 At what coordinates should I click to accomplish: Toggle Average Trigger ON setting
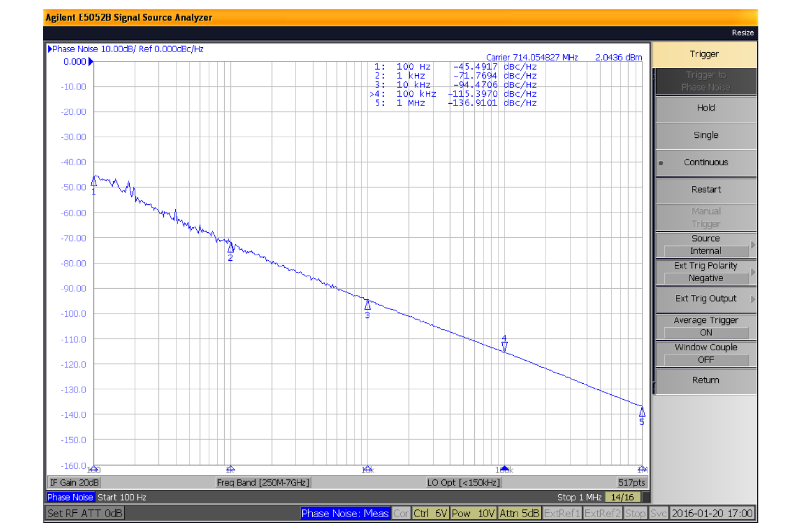pyautogui.click(x=706, y=327)
